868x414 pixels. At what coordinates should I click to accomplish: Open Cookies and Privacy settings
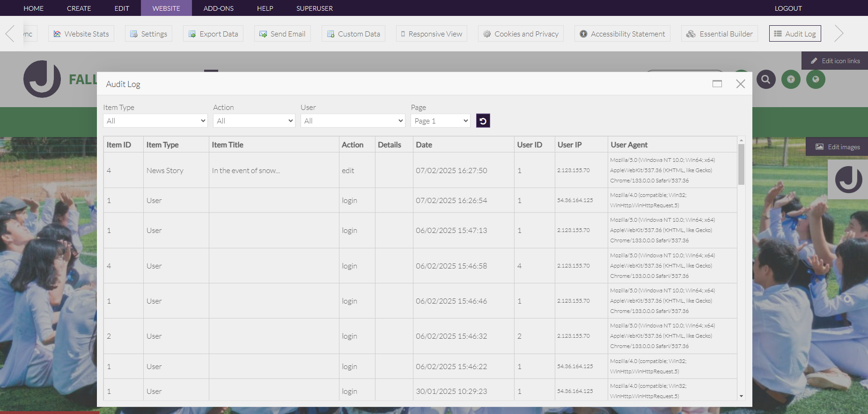coord(521,34)
